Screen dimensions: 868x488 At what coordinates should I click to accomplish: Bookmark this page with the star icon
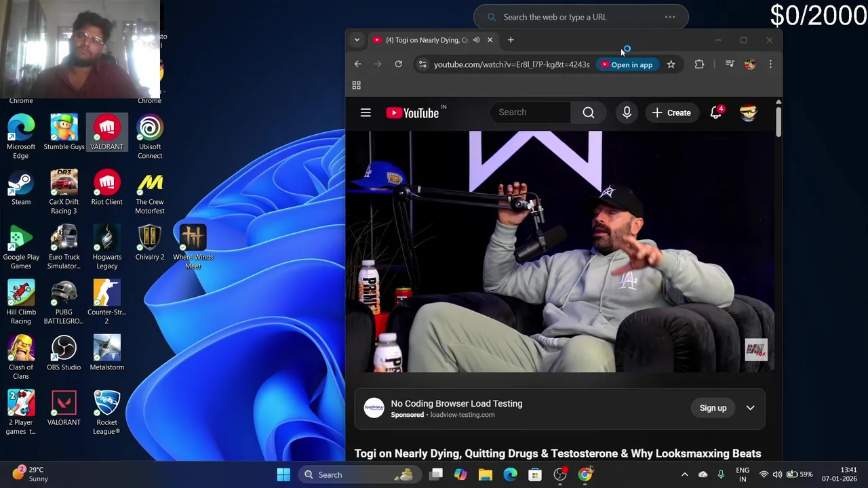tap(671, 64)
